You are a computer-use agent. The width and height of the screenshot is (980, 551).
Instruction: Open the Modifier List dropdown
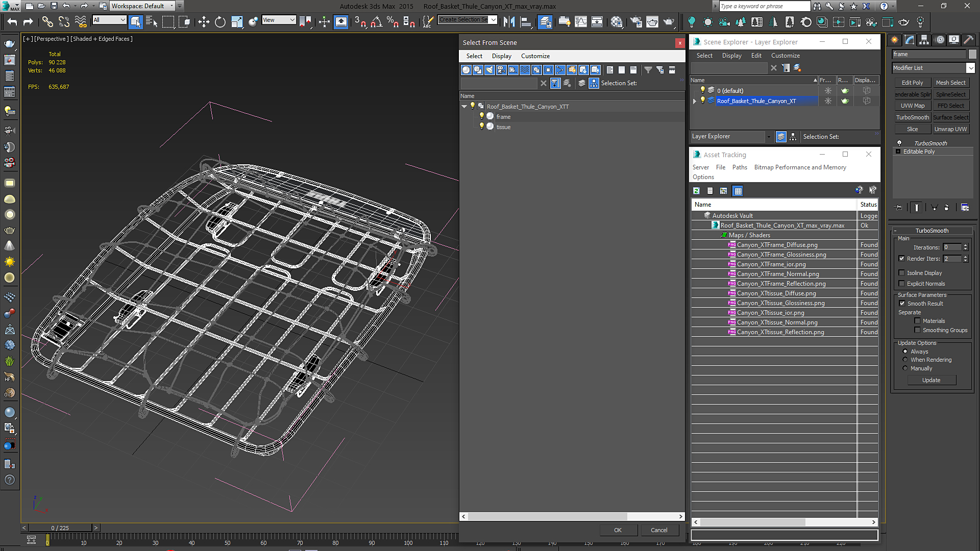tap(934, 68)
